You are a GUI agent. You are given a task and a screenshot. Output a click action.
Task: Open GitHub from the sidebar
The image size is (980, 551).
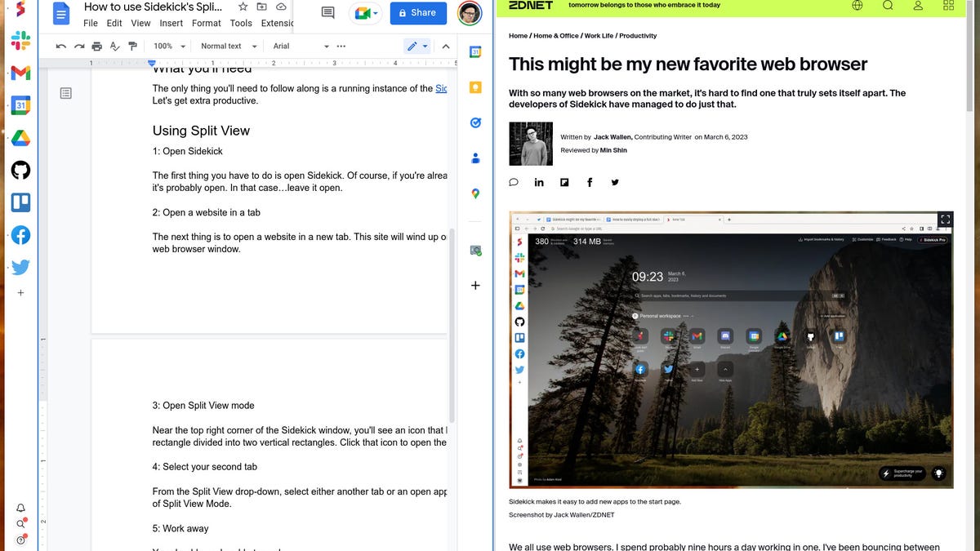coord(20,170)
